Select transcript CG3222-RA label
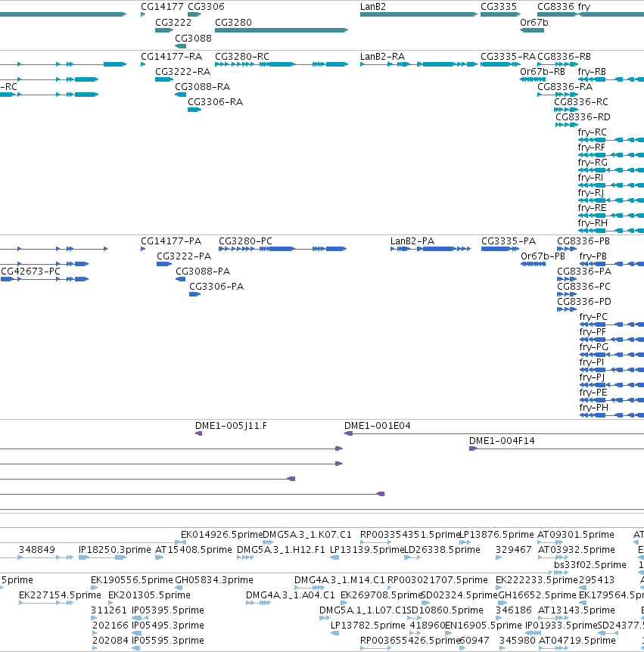Image resolution: width=644 pixels, height=652 pixels. tap(183, 72)
